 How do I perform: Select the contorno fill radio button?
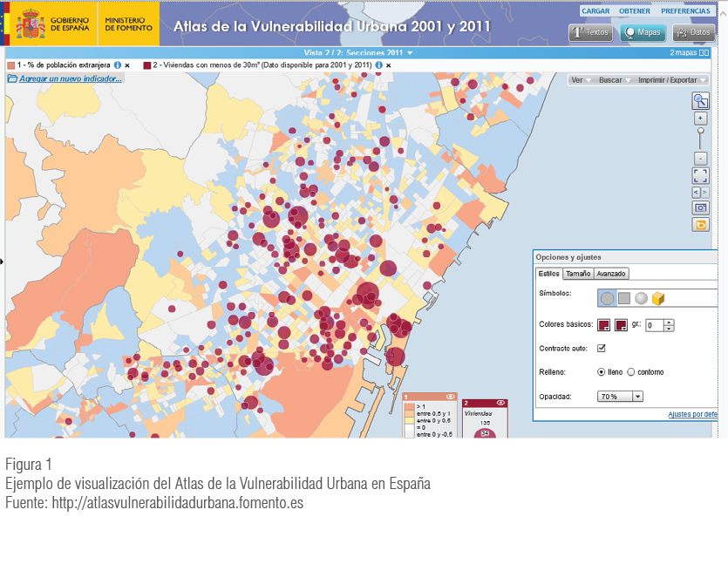630,372
